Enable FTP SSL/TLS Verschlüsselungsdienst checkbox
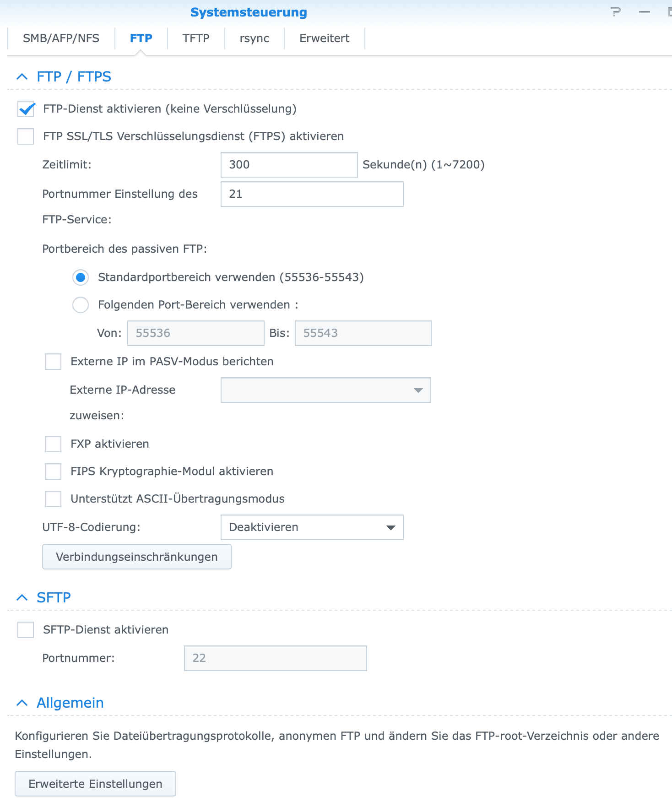 tap(26, 136)
